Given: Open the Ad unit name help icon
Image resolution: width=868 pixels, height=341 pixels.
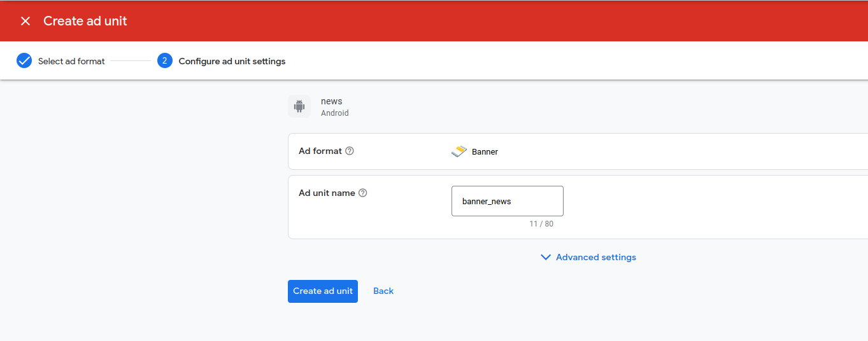Looking at the screenshot, I should tap(363, 193).
